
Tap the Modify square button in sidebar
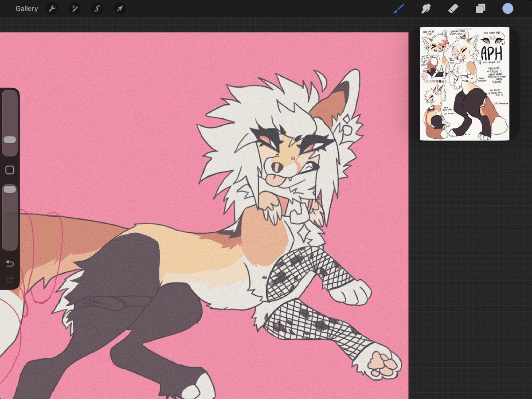tap(9, 170)
